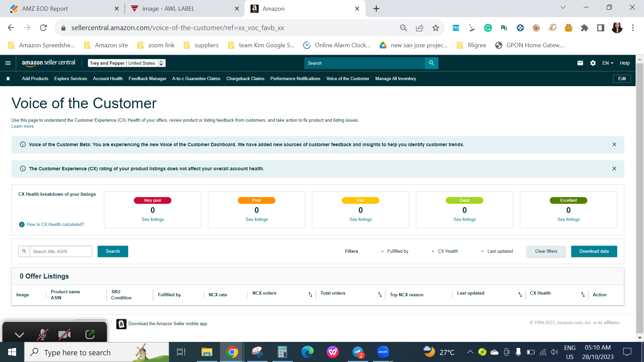This screenshot has height=362, width=644.
Task: Sort by NCX orders column
Action: click(310, 295)
